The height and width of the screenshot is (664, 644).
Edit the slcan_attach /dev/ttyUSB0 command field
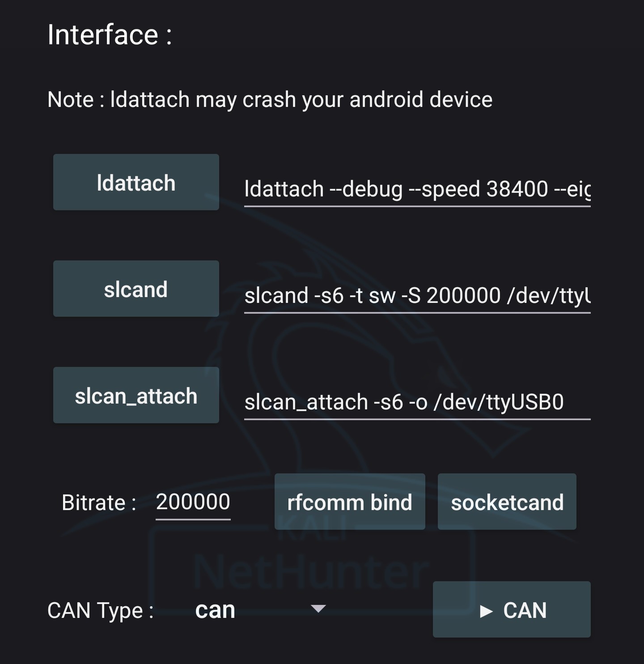[x=417, y=403]
